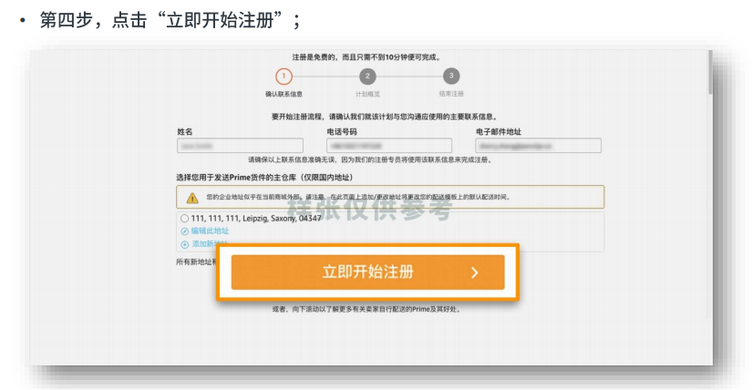Click the right chevron on the orange button
This screenshot has height=390, width=752.
pos(474,273)
